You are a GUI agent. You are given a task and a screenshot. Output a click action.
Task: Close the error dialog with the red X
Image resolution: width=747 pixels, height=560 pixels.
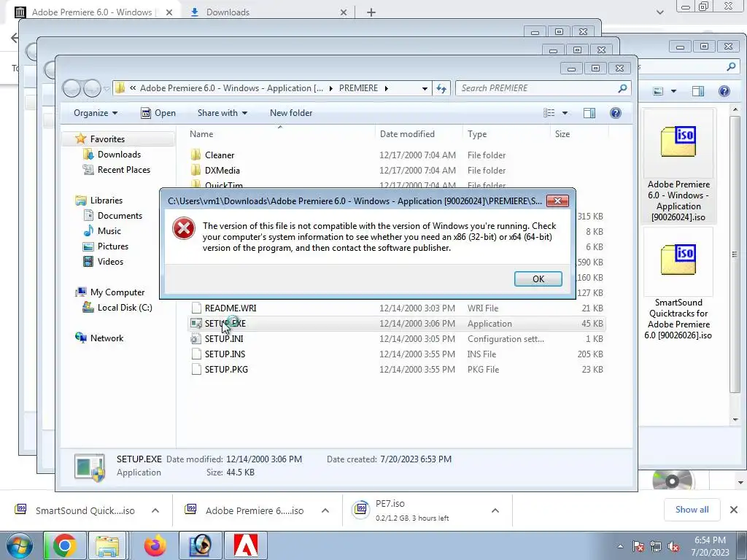coord(557,201)
